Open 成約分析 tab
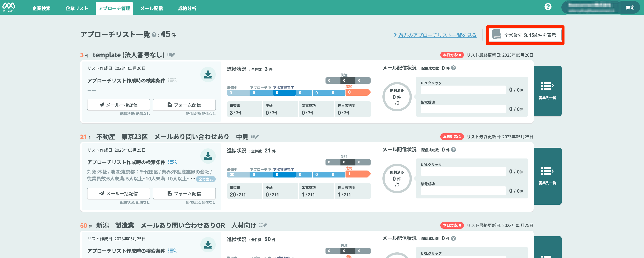 pos(187,8)
